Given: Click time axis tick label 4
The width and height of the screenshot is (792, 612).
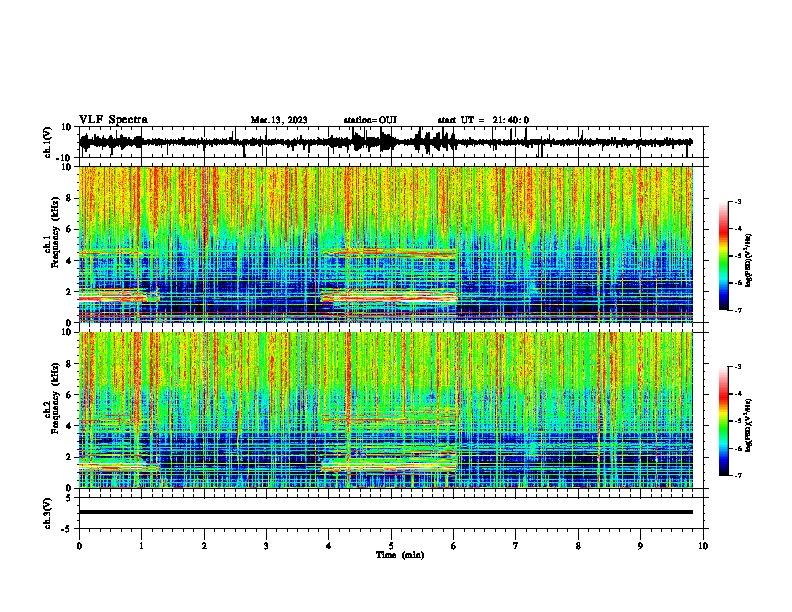Looking at the screenshot, I should tap(329, 546).
